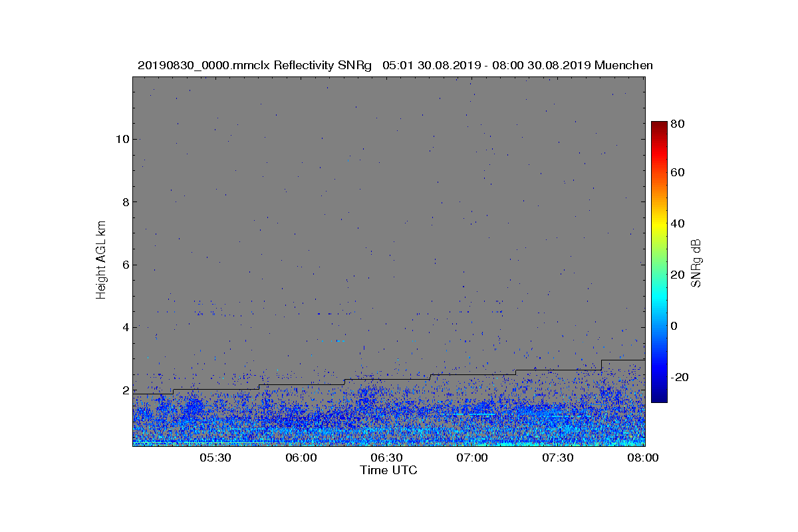This screenshot has height=532, width=798.
Task: Click the height tick label 2
Action: [125, 390]
